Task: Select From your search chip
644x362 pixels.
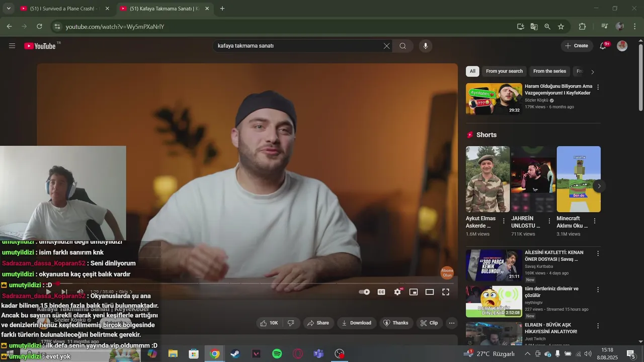Action: pyautogui.click(x=504, y=71)
